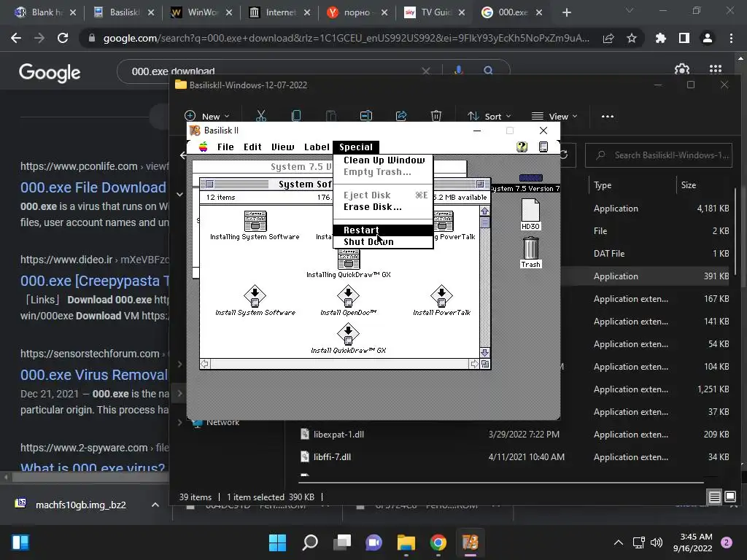Open the Mac Label menu

(317, 147)
